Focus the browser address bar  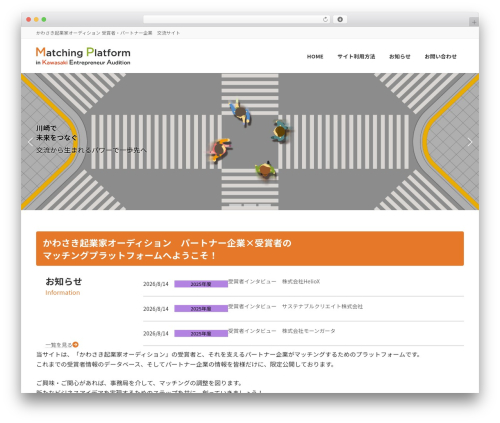pyautogui.click(x=237, y=19)
